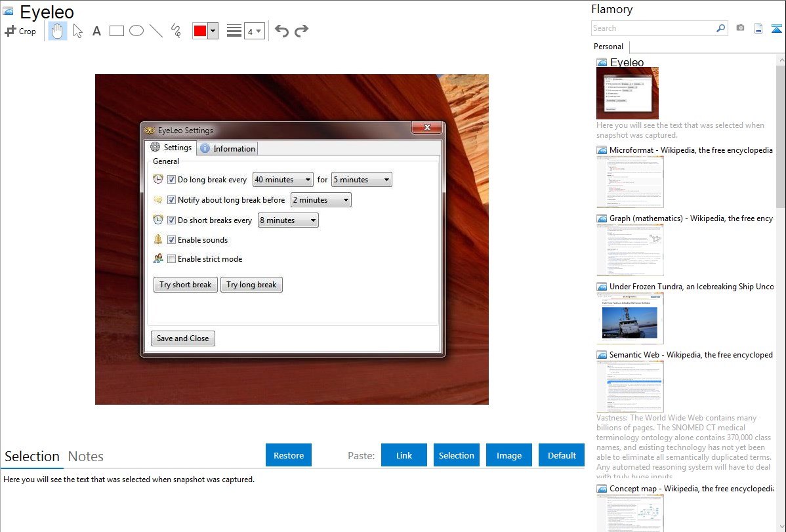The height and width of the screenshot is (532, 786).
Task: Click the Concept map snapshot title
Action: click(x=692, y=488)
